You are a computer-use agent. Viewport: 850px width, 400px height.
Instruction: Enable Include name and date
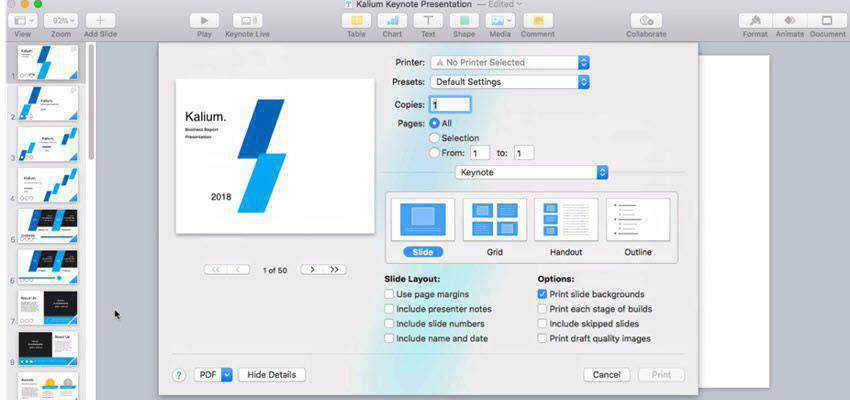[389, 338]
